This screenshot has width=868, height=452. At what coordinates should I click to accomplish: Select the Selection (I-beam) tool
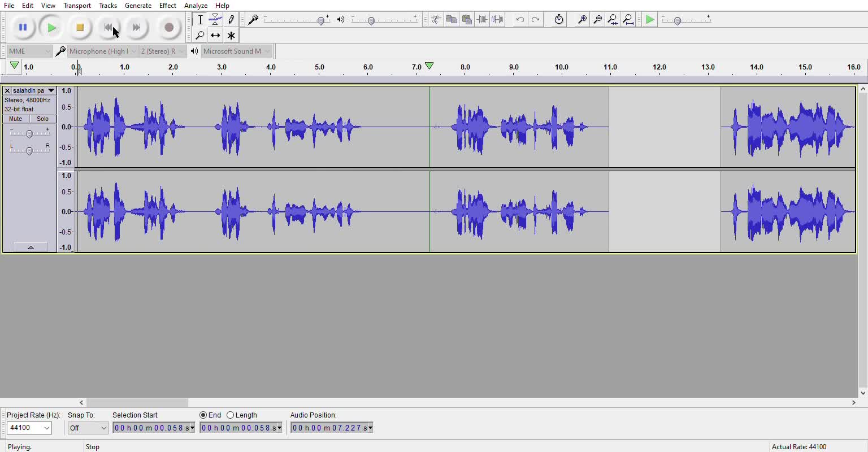tap(200, 20)
